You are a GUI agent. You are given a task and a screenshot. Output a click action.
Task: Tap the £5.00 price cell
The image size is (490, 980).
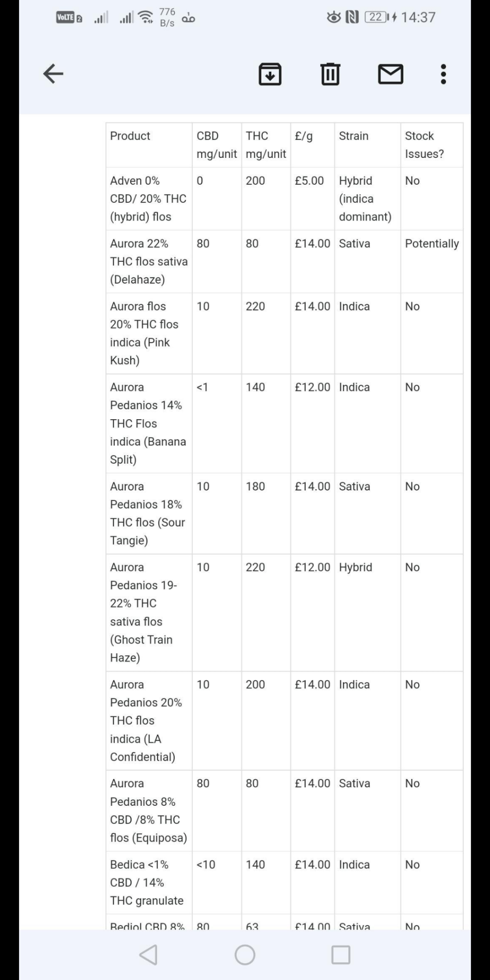(x=309, y=181)
